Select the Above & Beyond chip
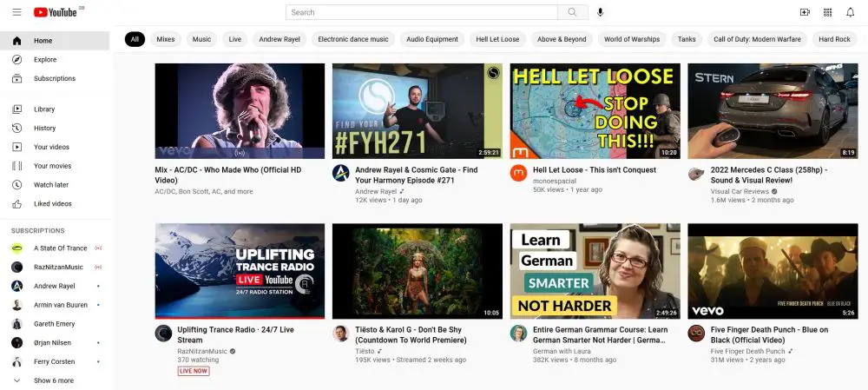 coord(562,39)
